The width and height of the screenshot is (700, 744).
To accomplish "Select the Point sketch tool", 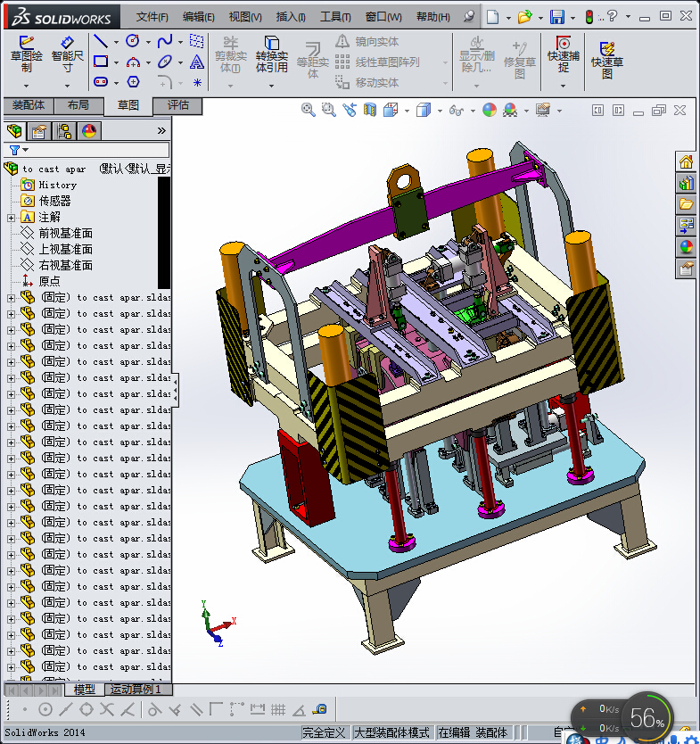I will [197, 83].
